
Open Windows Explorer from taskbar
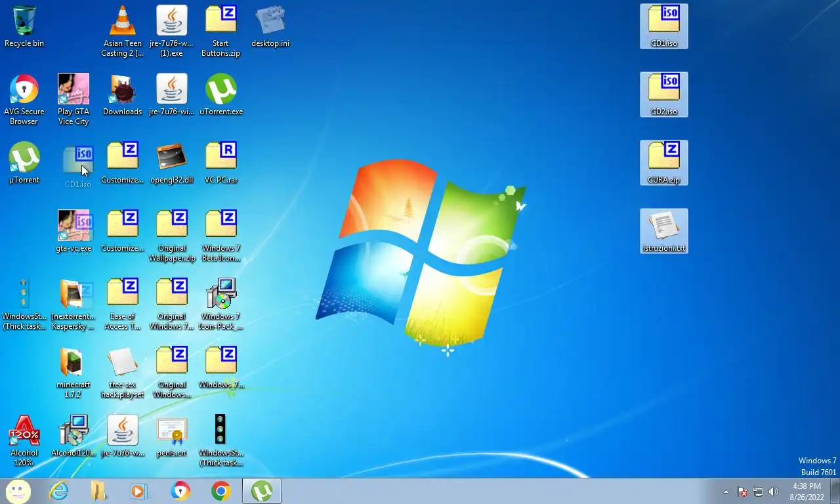point(99,491)
